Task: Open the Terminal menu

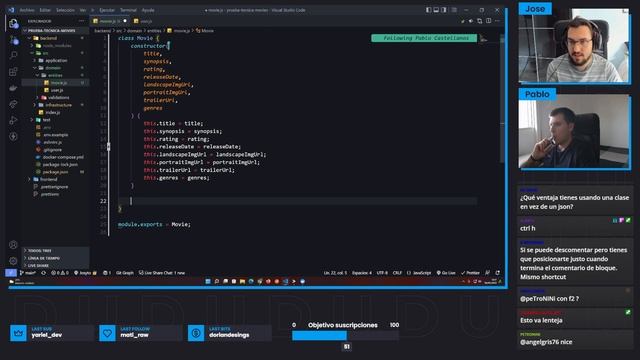Action: [128, 10]
